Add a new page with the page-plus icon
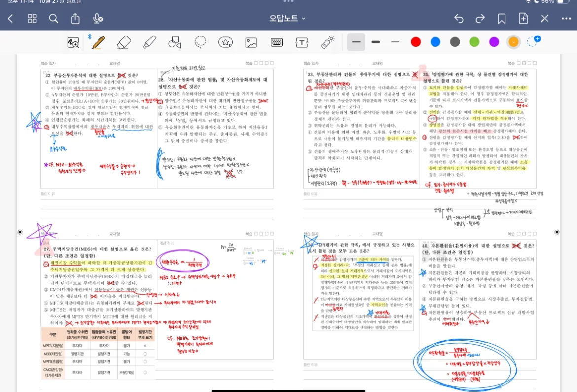Screen dimensions: 577x392 [x=523, y=18]
